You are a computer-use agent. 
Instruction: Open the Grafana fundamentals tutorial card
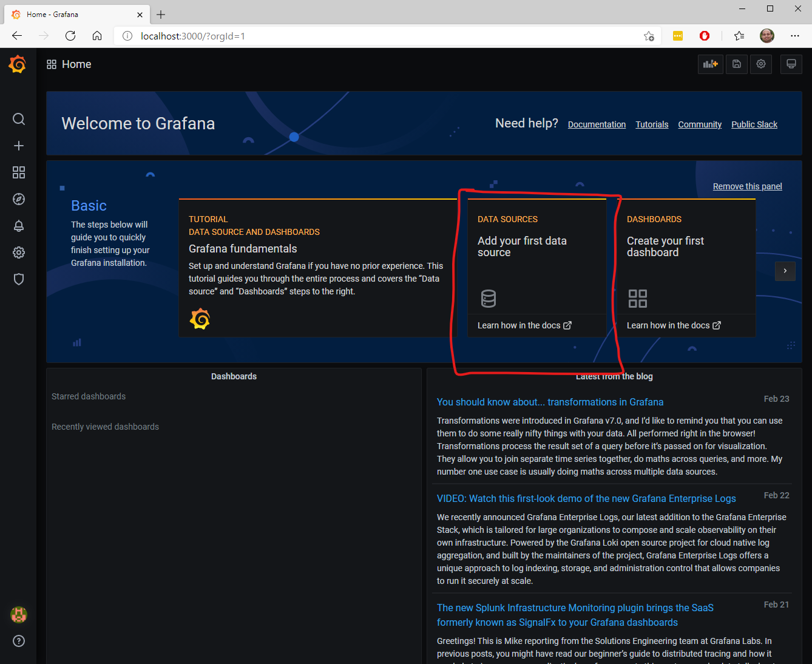coord(317,268)
